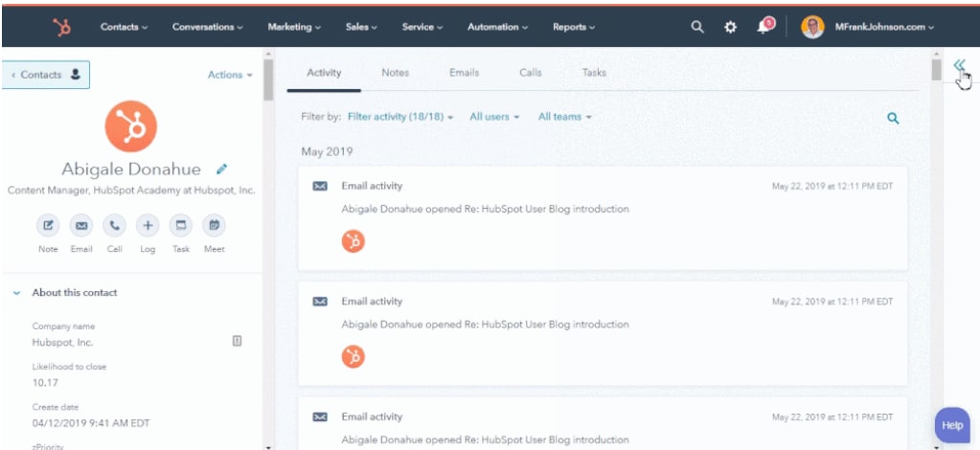
Task: Click the Company name property details icon
Action: point(237,341)
